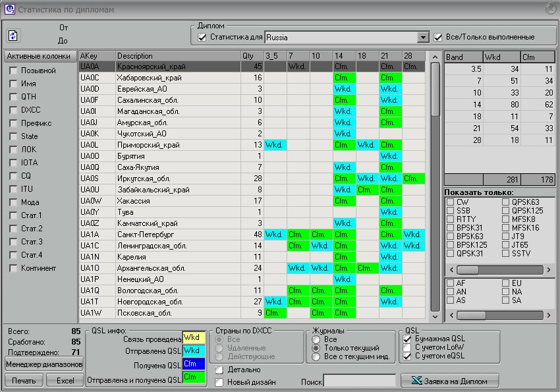Select the Все journals radio button
Image resolution: width=560 pixels, height=392 pixels.
click(x=316, y=339)
